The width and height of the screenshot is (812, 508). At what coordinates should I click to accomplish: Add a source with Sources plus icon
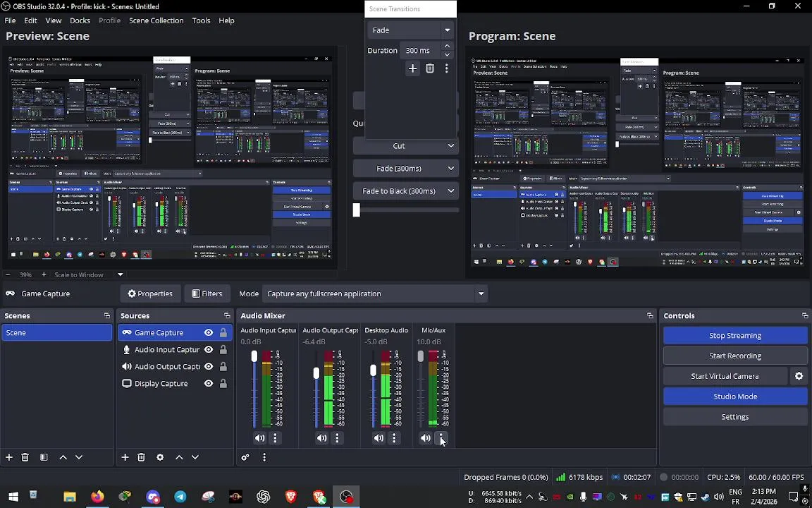[x=125, y=457]
